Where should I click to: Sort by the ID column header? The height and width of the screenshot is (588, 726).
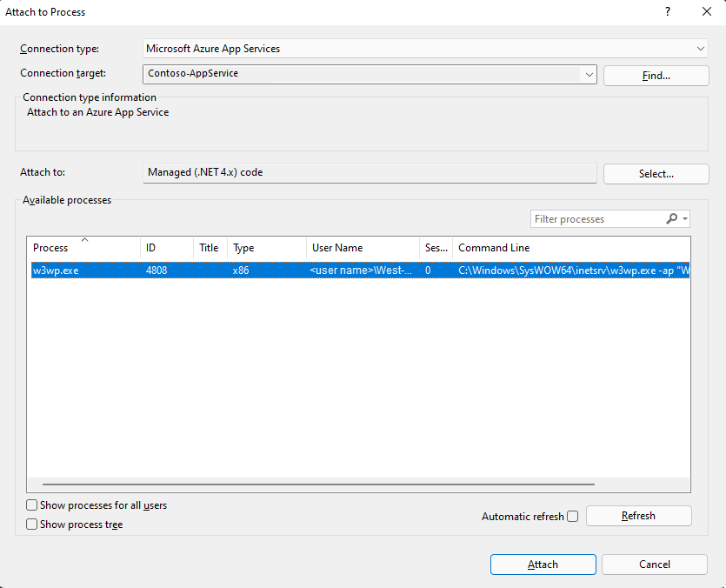tap(167, 248)
